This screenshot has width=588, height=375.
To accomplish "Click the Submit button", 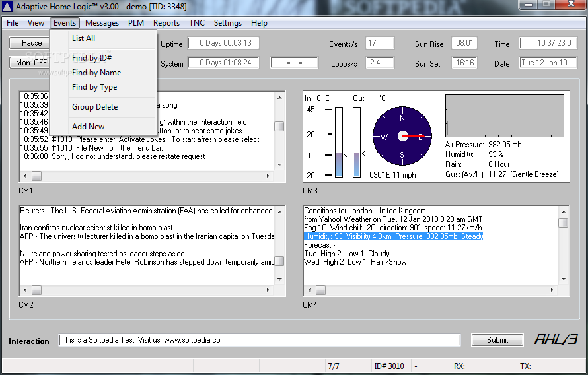I will [x=497, y=340].
